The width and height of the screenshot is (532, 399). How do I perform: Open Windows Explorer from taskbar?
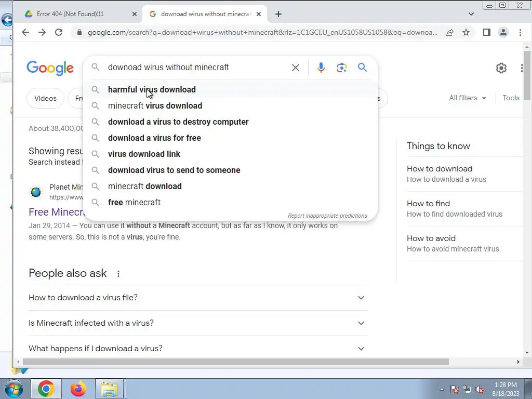109,389
